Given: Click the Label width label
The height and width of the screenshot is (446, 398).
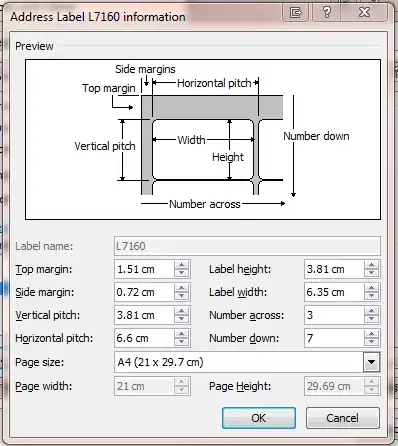Looking at the screenshot, I should click(x=238, y=292).
